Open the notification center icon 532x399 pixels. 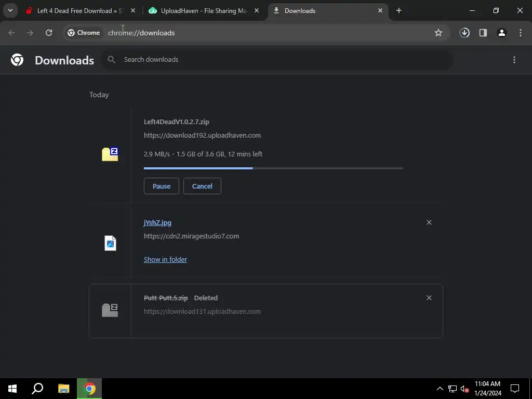(x=515, y=389)
